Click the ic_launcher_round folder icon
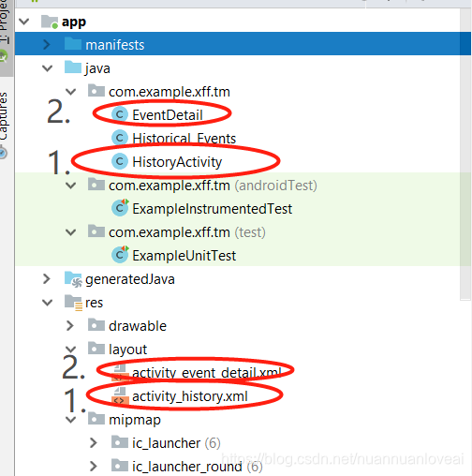 (x=120, y=466)
